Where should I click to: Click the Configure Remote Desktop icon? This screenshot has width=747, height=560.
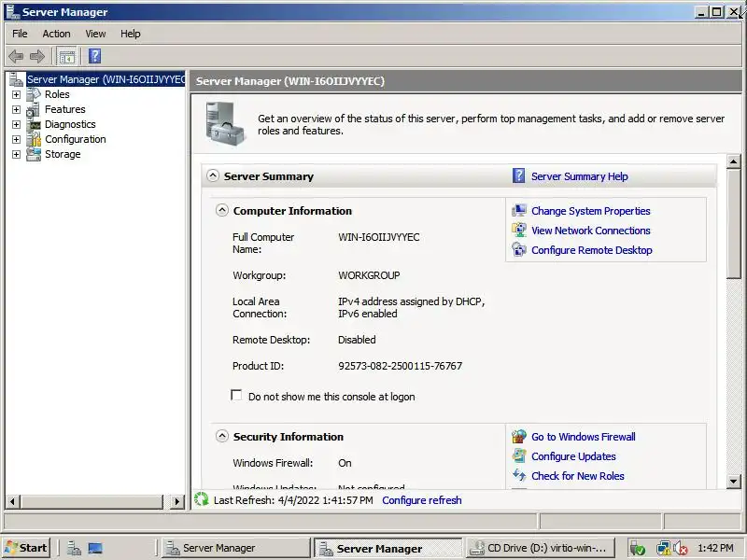pyautogui.click(x=519, y=250)
